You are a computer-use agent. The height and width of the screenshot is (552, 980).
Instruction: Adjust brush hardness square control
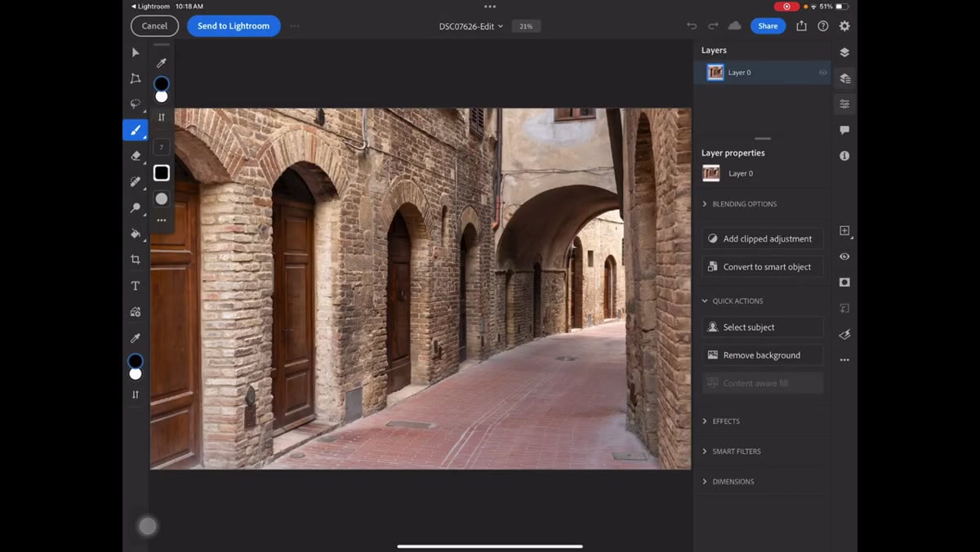coord(162,173)
